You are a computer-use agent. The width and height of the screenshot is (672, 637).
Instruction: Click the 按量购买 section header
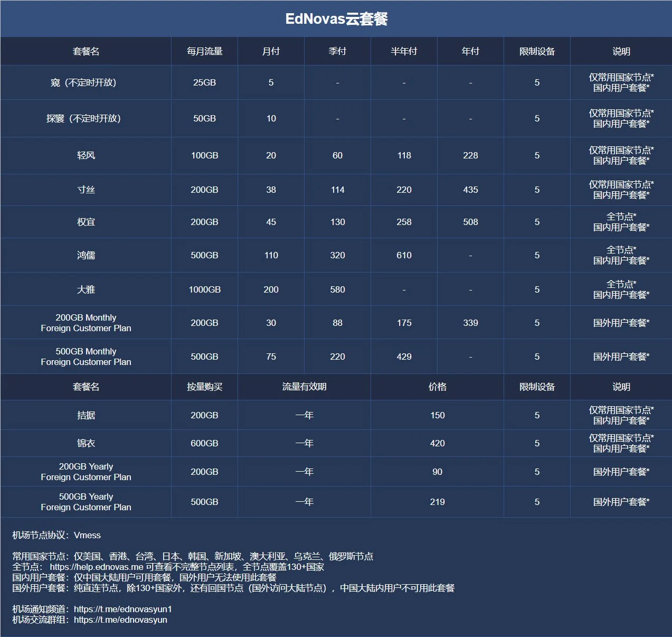204,387
